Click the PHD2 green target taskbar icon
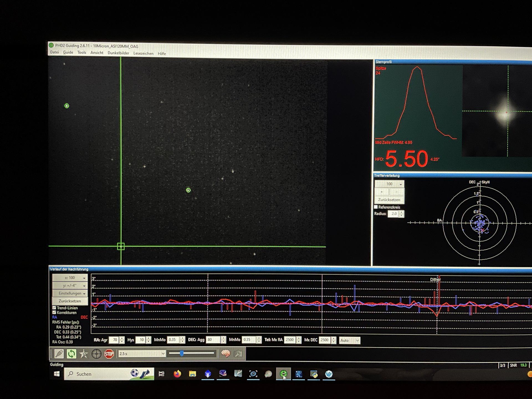The width and height of the screenshot is (532, 399). click(283, 374)
